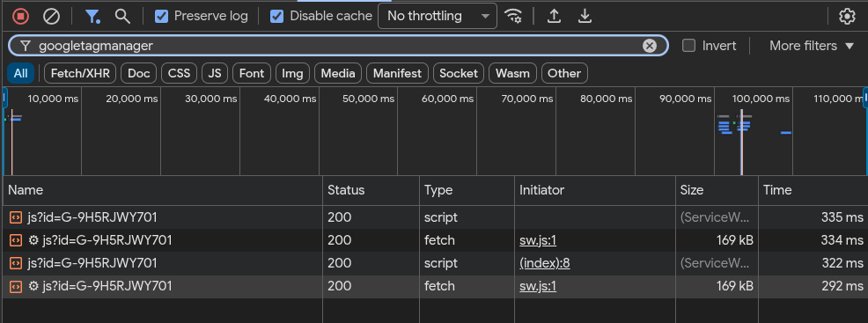Viewport: 868px width, 323px height.
Task: Sort by the Type column header
Action: (467, 190)
